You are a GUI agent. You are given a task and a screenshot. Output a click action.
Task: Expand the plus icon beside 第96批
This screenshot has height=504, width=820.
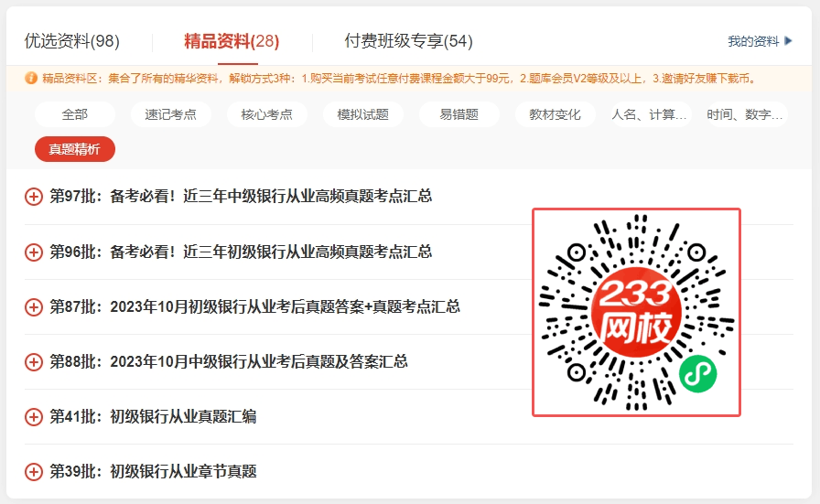(x=34, y=252)
